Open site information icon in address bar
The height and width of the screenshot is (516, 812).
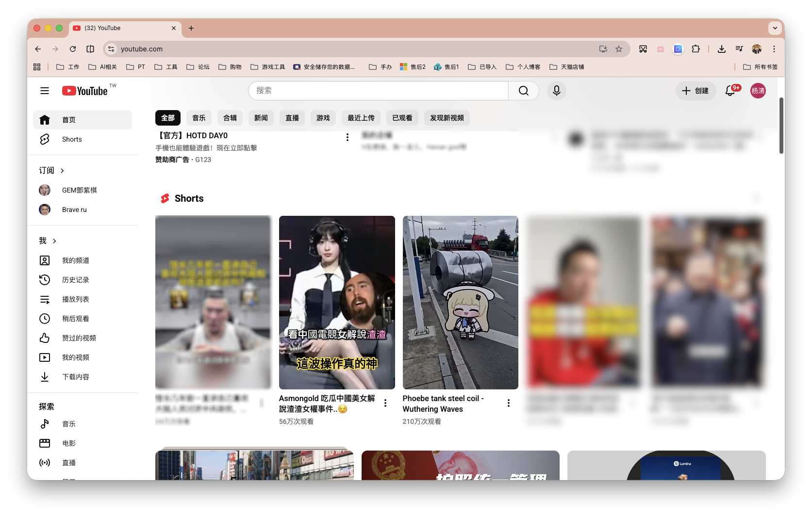coord(111,49)
